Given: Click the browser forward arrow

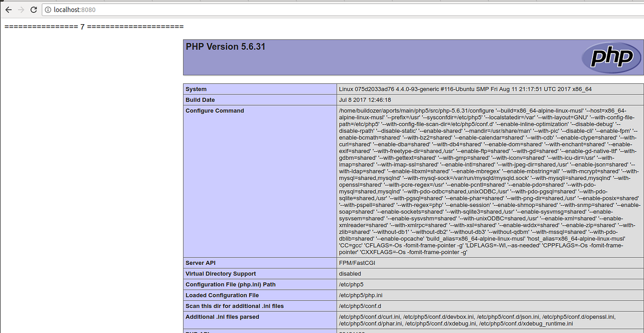Looking at the screenshot, I should 20,9.
